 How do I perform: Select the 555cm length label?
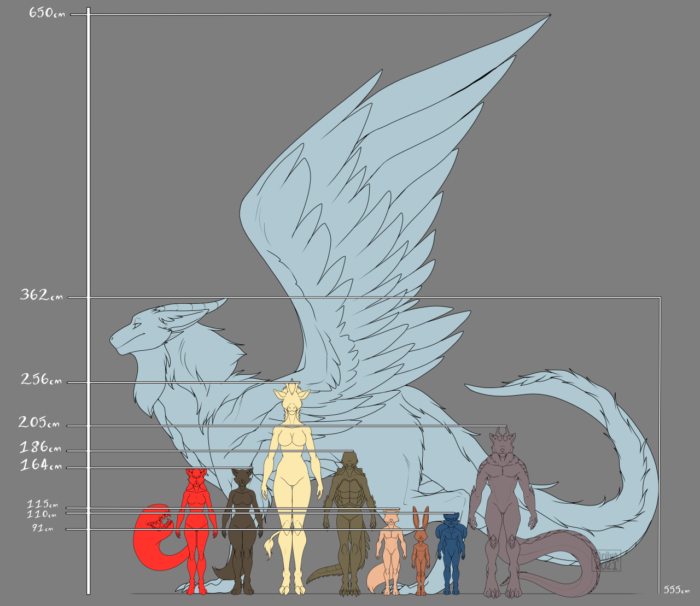click(x=676, y=590)
